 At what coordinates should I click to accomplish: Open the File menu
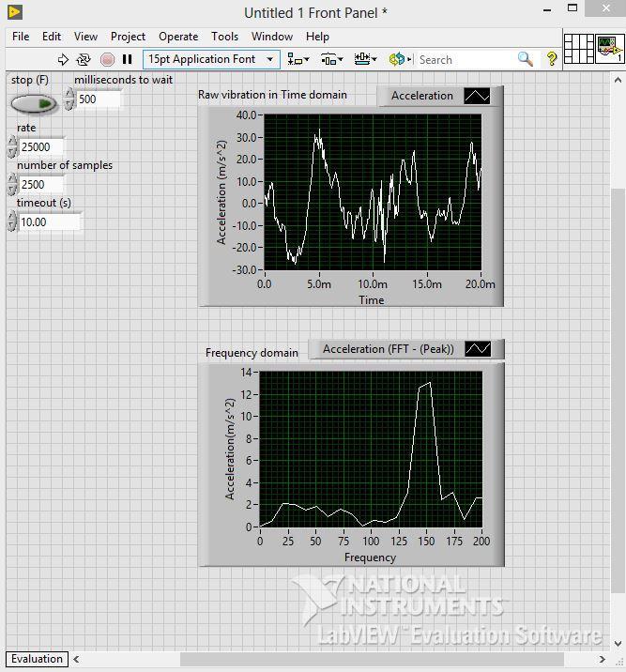point(21,37)
